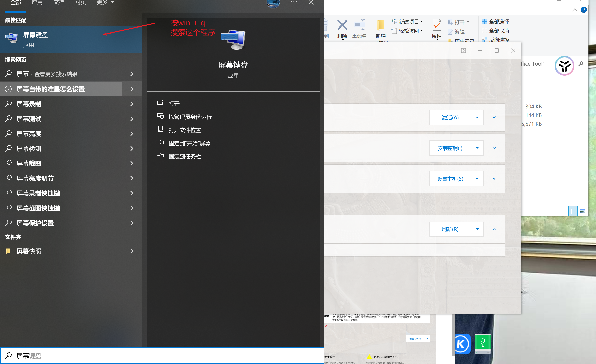This screenshot has height=364, width=596.
Task: Click the 安装密钥(I) button
Action: [x=456, y=148]
